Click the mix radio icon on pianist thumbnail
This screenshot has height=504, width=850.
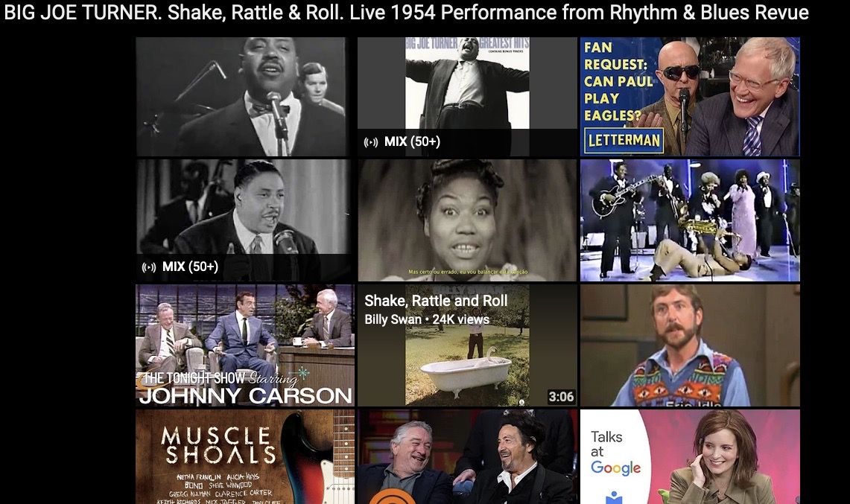(x=148, y=267)
